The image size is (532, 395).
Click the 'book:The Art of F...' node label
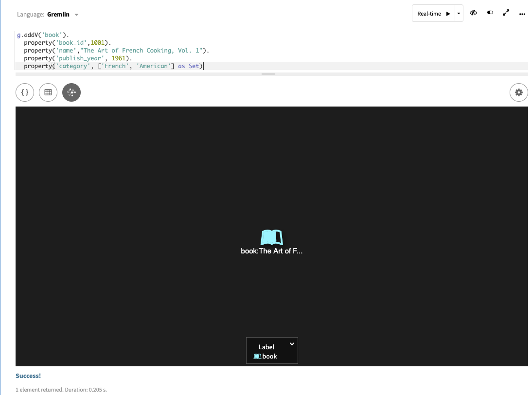click(x=272, y=251)
